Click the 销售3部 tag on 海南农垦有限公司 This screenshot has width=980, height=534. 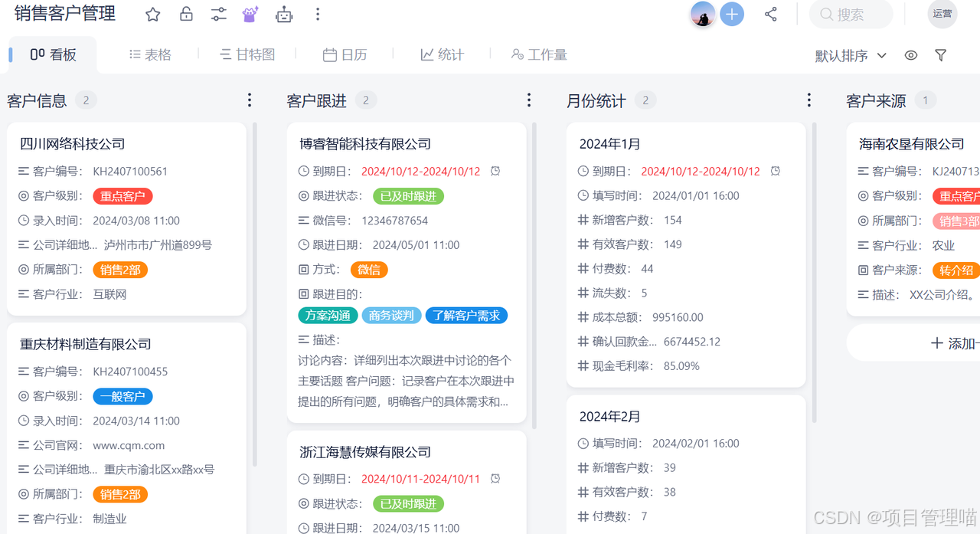coord(956,221)
